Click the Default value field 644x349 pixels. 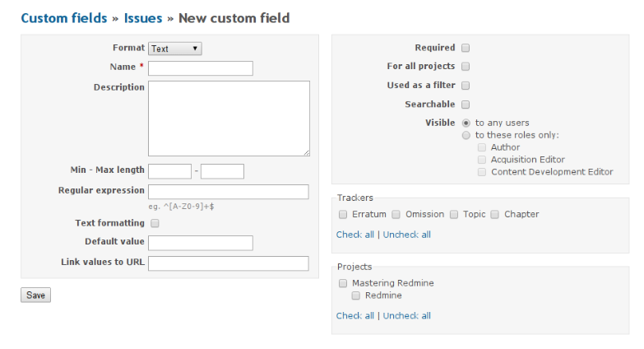(x=200, y=243)
